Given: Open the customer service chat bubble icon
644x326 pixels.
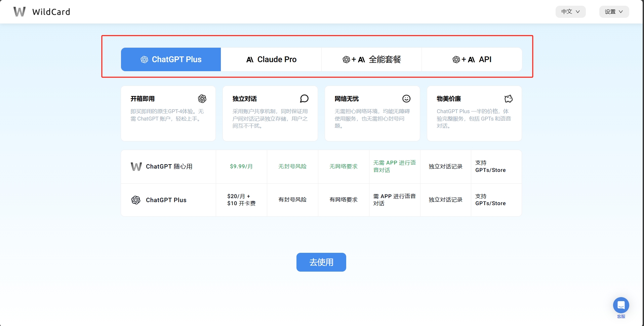Looking at the screenshot, I should click(x=621, y=305).
